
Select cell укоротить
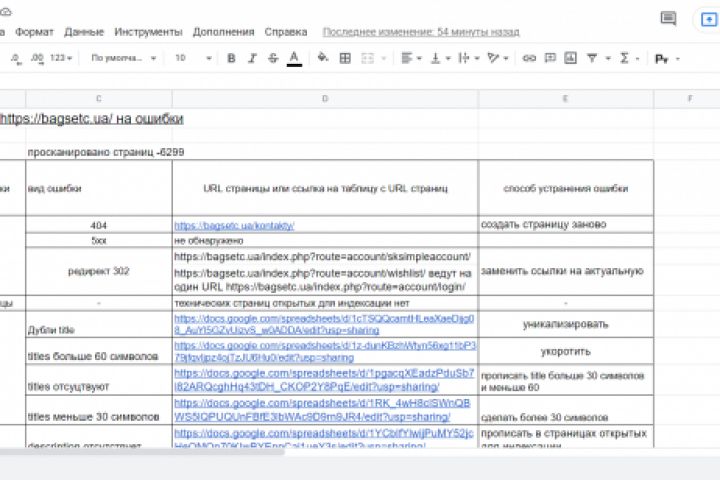[x=566, y=351]
